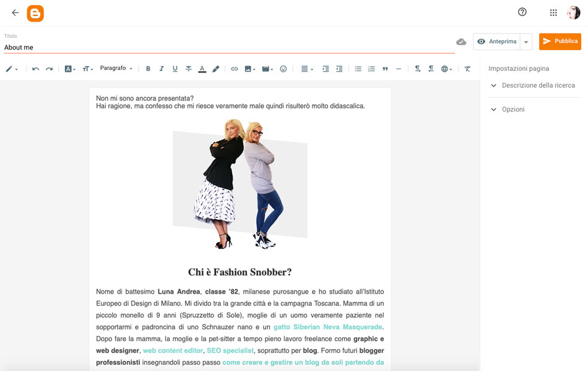588x371 pixels.
Task: Follow 'come creare e gestire un blog' link
Action: 303,362
